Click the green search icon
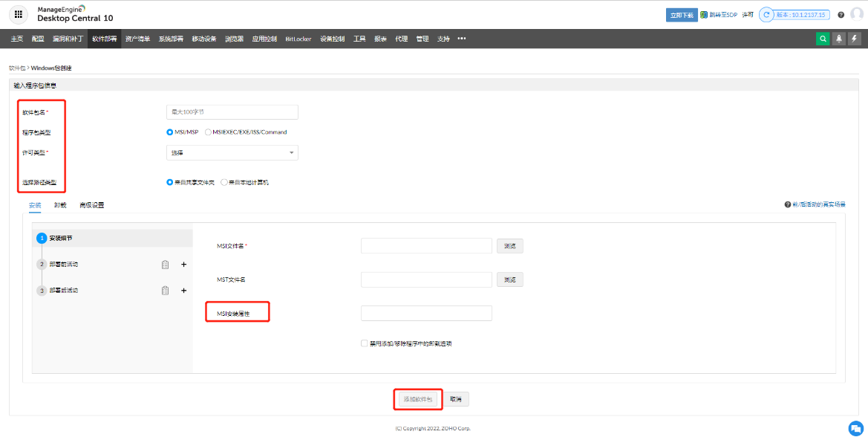Screen dimensions: 868x440 click(823, 39)
